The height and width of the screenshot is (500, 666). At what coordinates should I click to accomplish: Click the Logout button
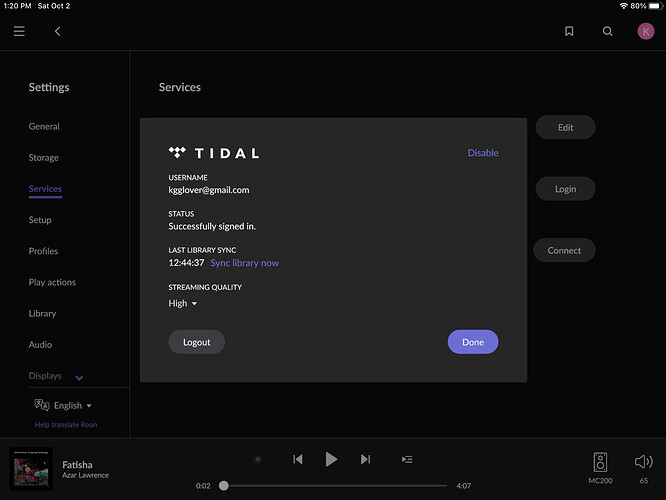pos(197,342)
